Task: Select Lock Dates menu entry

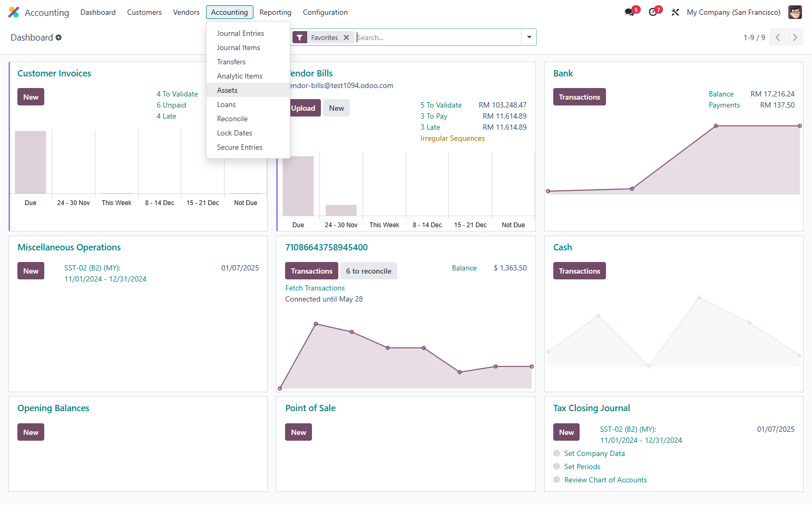Action: [248, 133]
